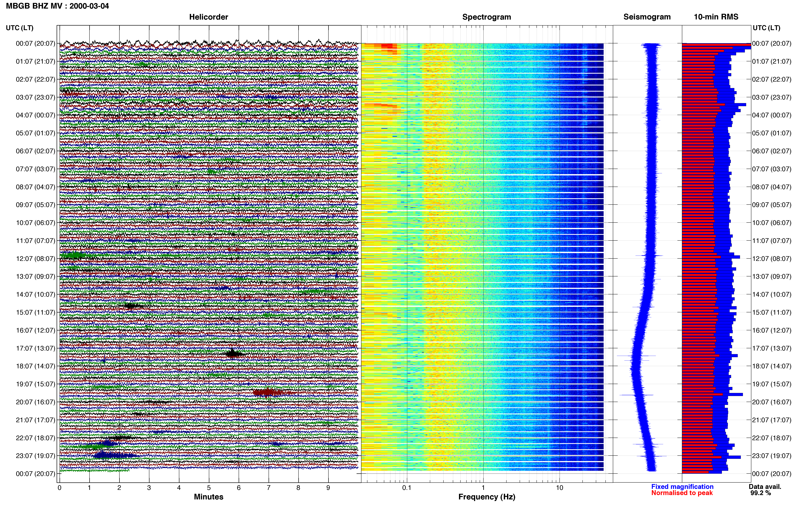
Task: Click the '1' frequency axis tick label
Action: click(x=483, y=487)
